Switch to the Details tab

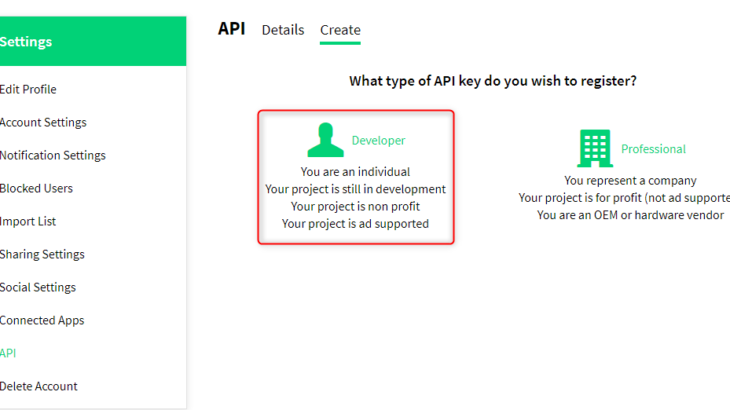coord(283,30)
